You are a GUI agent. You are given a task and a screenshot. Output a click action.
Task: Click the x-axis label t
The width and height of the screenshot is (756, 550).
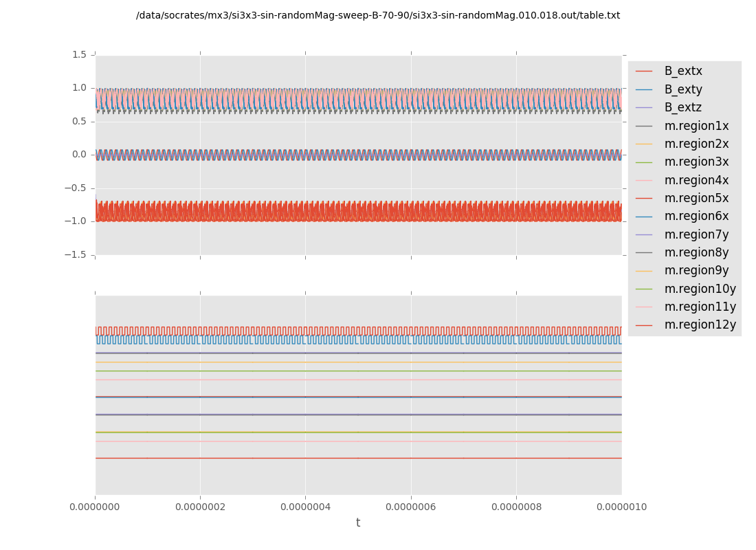[x=358, y=523]
